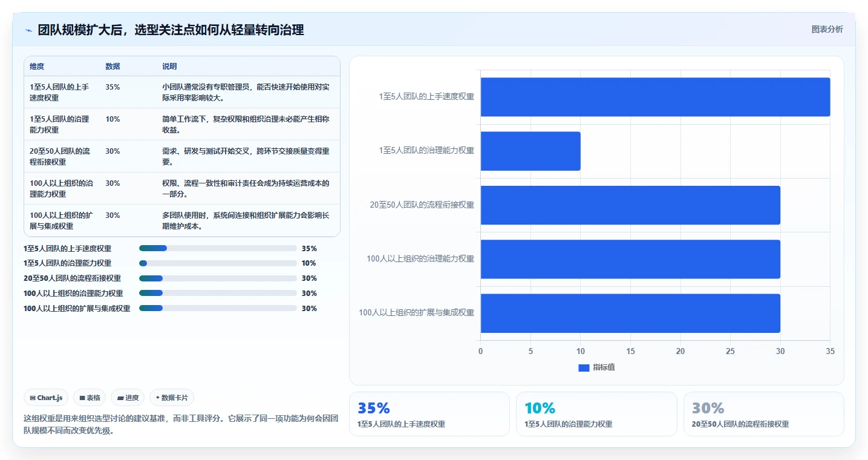Viewport: 868px width, 460px height.
Task: Click the progress bar for 100人以上组织的扩展与集成权重
Action: point(218,308)
